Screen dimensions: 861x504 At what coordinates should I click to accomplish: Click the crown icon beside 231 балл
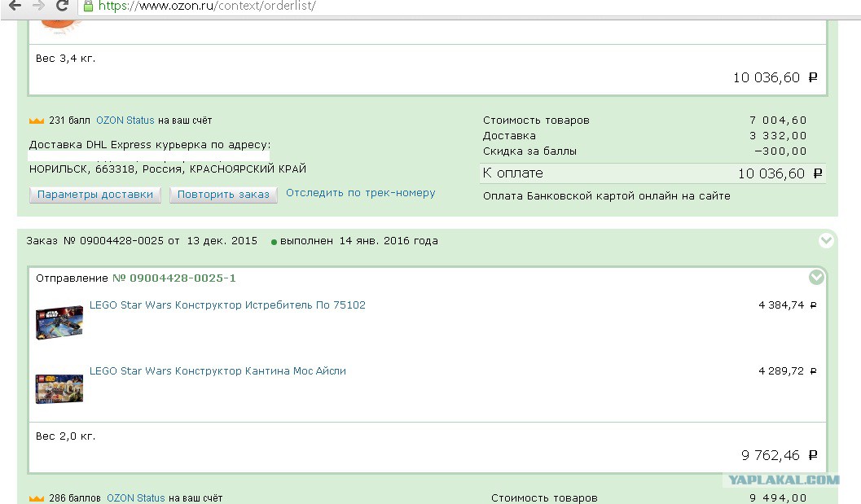point(36,121)
